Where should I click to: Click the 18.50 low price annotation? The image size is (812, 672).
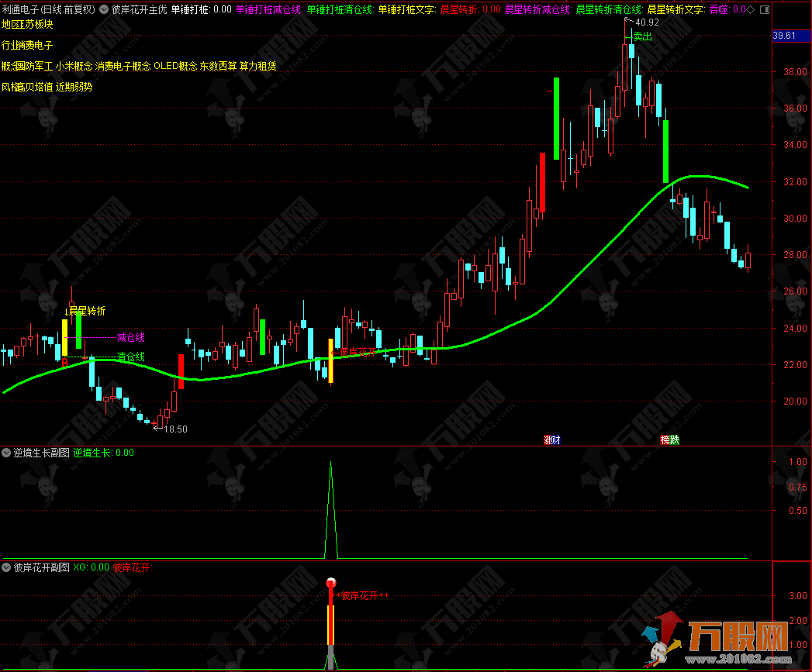click(175, 429)
